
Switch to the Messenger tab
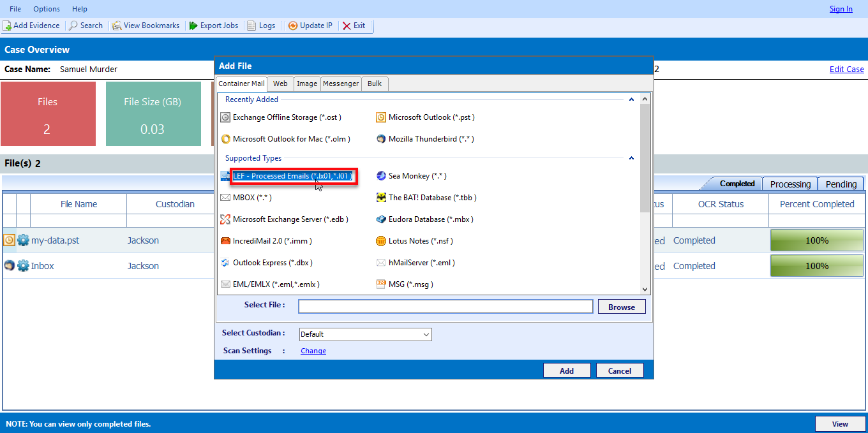341,83
